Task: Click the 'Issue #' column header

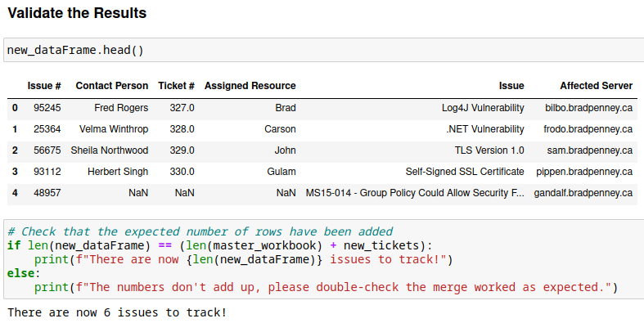Action: [44, 86]
